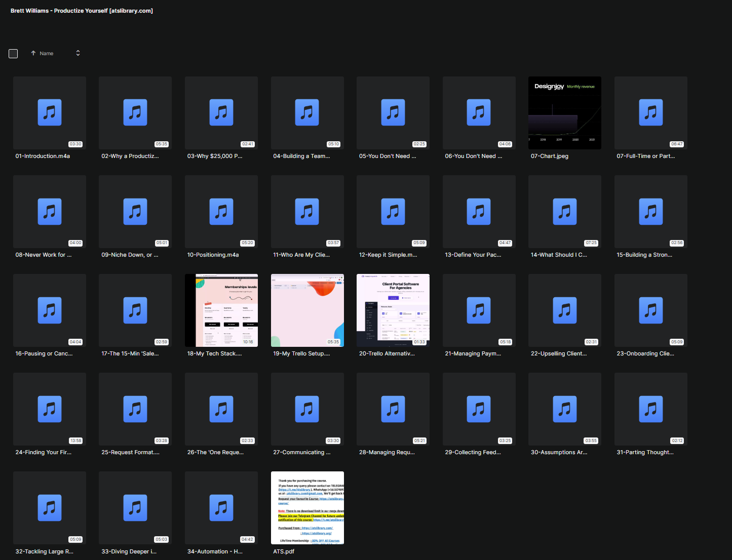Viewport: 732px width, 560px height.
Task: Open audio icon for 01-Introduction.m4a
Action: (x=50, y=112)
